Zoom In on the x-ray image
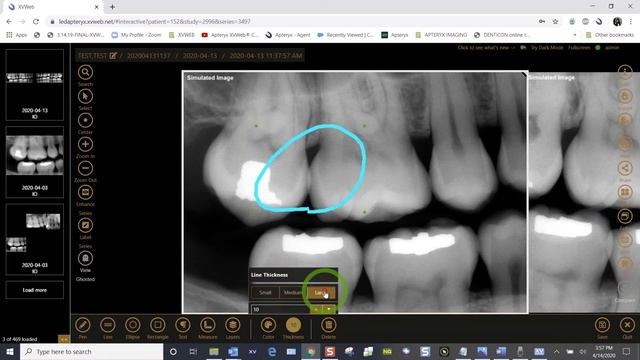640x360 pixels. (x=85, y=144)
